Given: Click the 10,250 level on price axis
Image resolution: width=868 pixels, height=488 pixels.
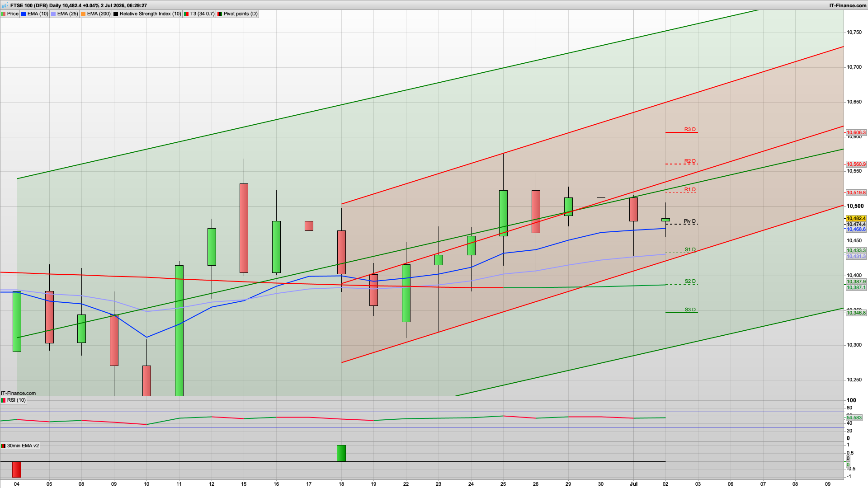Looking at the screenshot, I should 854,380.
